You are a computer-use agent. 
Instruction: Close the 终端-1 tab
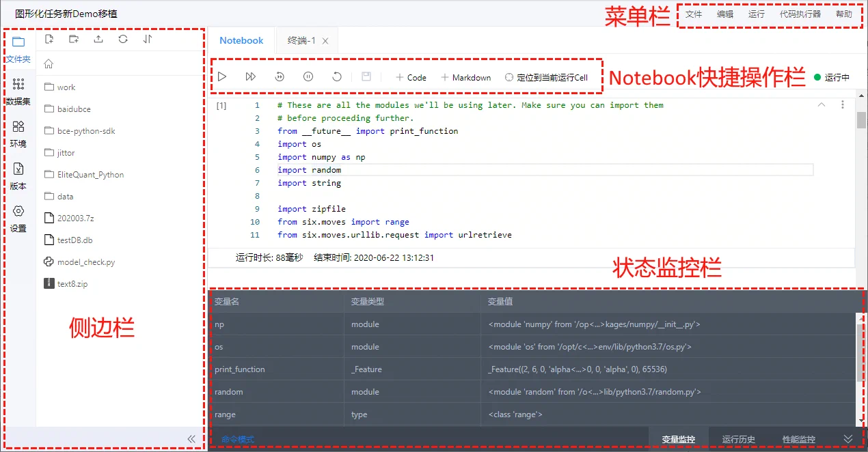click(x=325, y=41)
